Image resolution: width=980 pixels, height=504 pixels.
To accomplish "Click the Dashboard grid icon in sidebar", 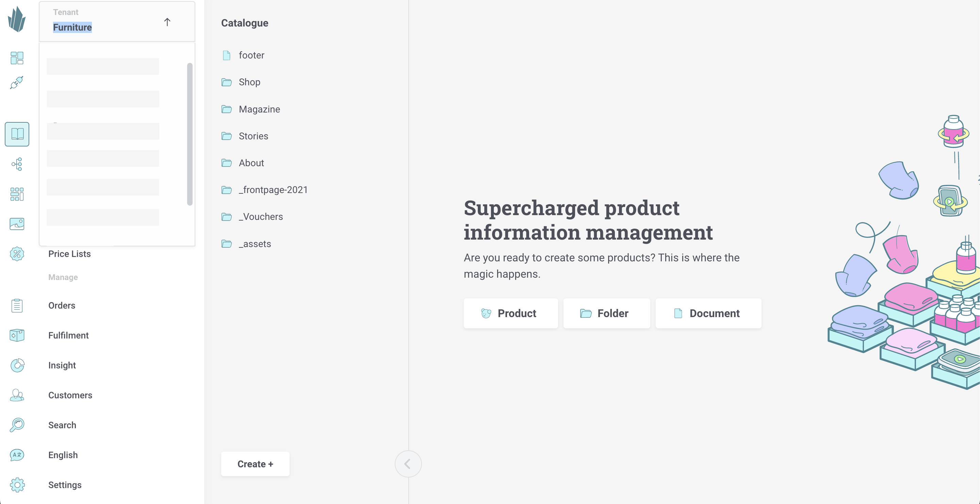I will point(17,58).
